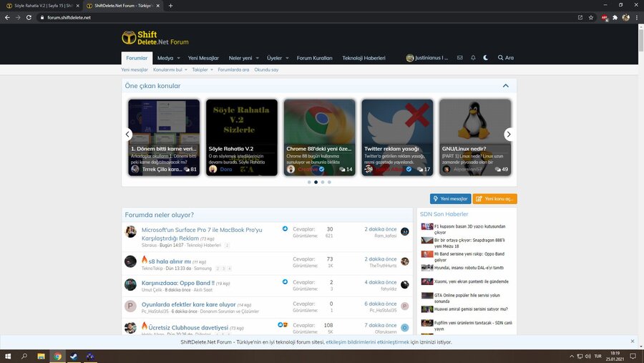Open the GNU/Linux nedir? featured card
Screen dimensions: 644x363
point(475,137)
